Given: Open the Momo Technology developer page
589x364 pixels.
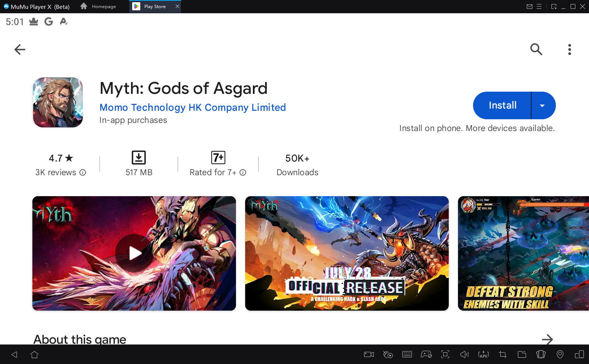Looking at the screenshot, I should pos(193,107).
